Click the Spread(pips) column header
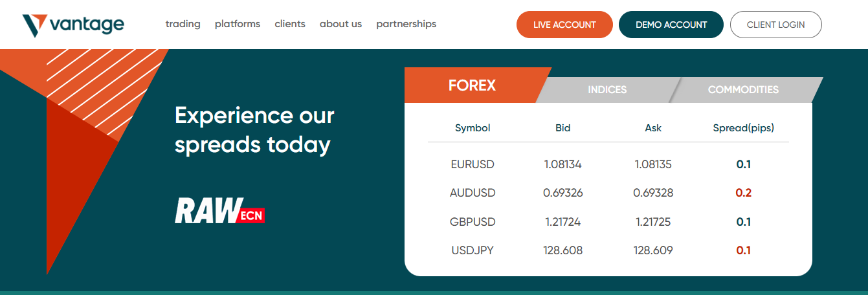868x295 pixels. pos(743,128)
